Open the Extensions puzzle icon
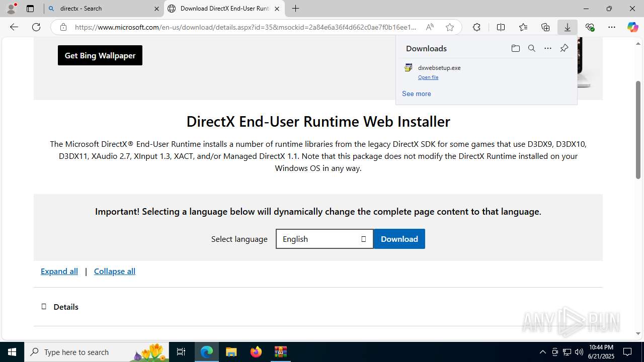644x362 pixels. pyautogui.click(x=476, y=27)
